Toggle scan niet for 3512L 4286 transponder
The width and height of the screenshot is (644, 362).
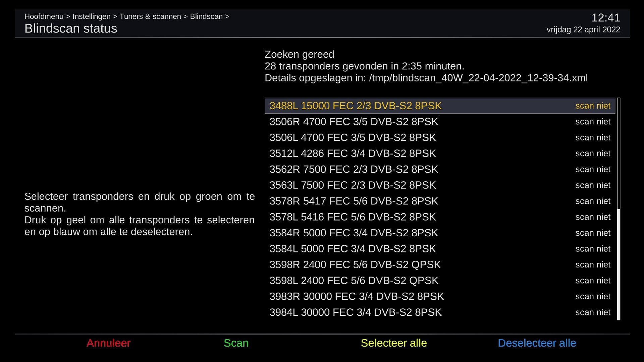coord(592,154)
